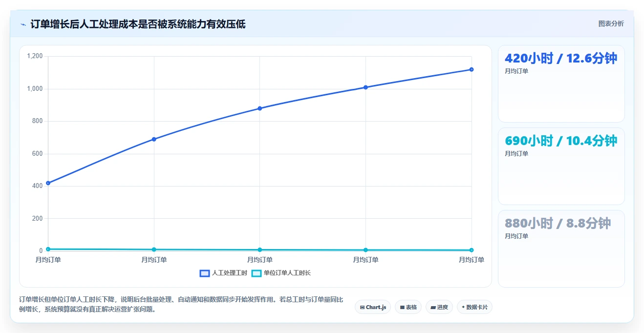644x333 pixels.
Task: Select the blue data point at value 690
Action: pyautogui.click(x=154, y=139)
